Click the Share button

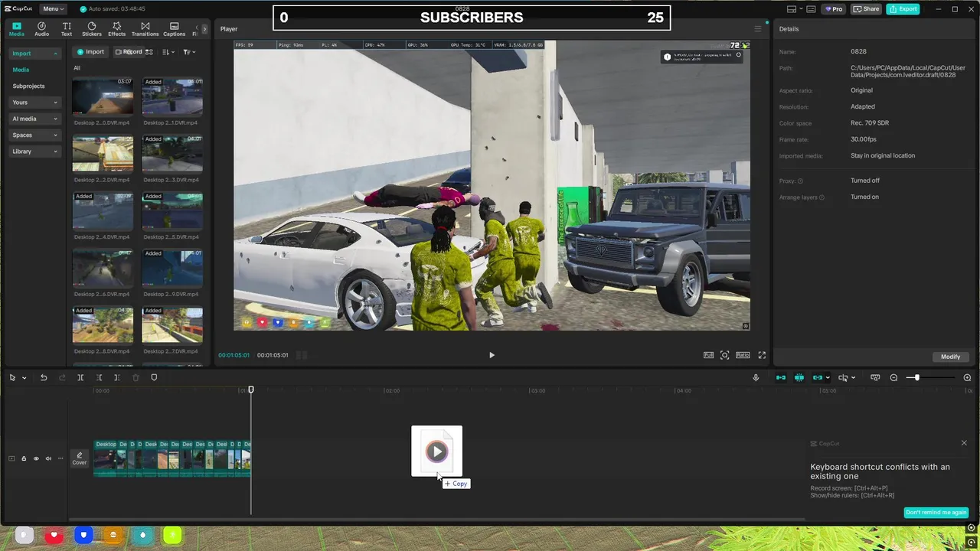867,9
